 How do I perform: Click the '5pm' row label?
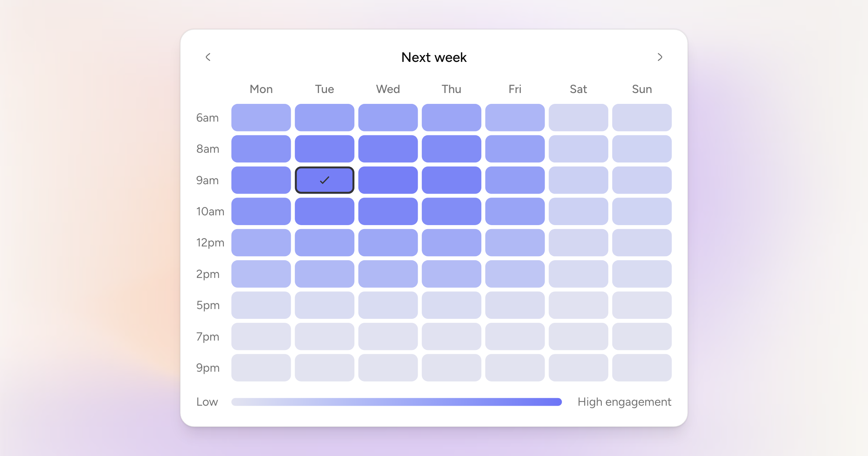(208, 305)
